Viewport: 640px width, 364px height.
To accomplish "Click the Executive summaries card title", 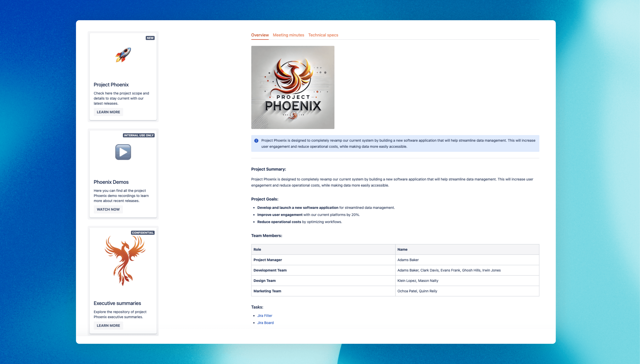I will pos(117,303).
